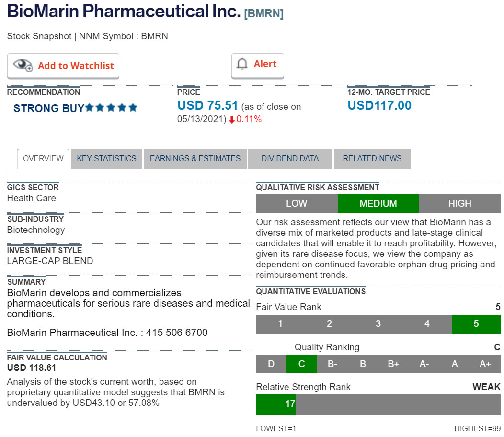Viewport: 504px width, 437px height.
Task: Switch to the Overview tab
Action: click(x=43, y=159)
